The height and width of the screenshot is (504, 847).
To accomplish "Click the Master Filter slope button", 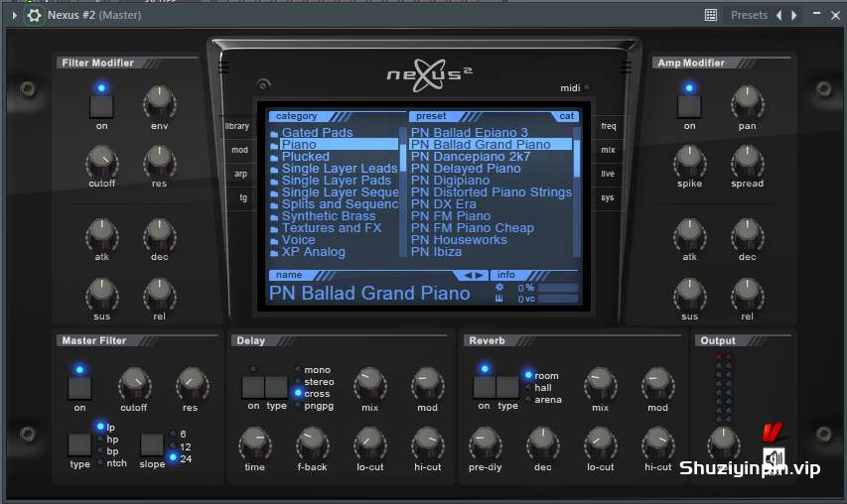I will point(152,445).
